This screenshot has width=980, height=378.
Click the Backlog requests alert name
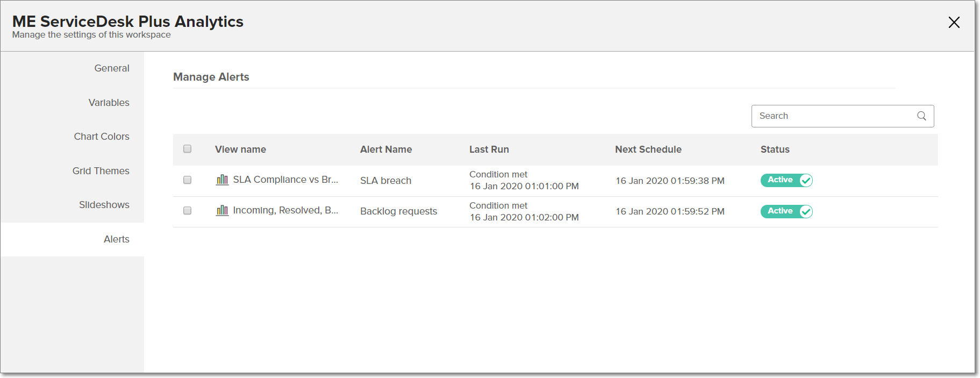coord(398,211)
